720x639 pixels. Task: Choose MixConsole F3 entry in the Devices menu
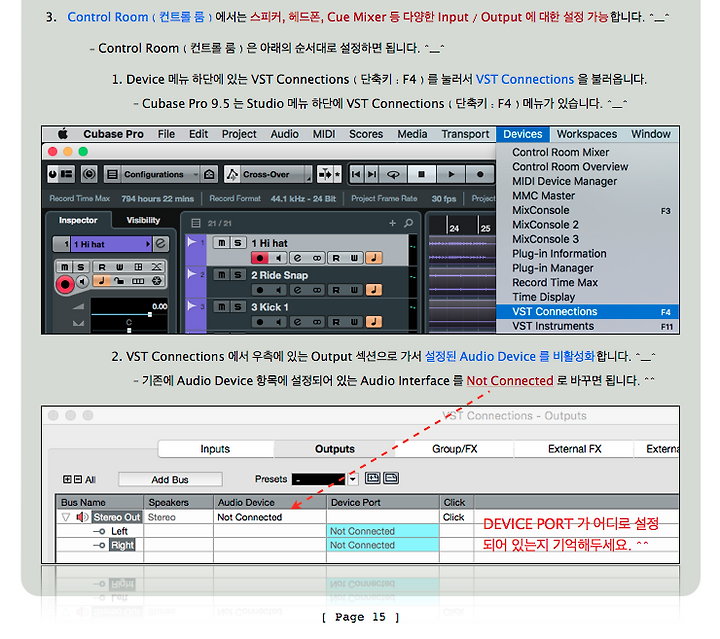(x=587, y=210)
